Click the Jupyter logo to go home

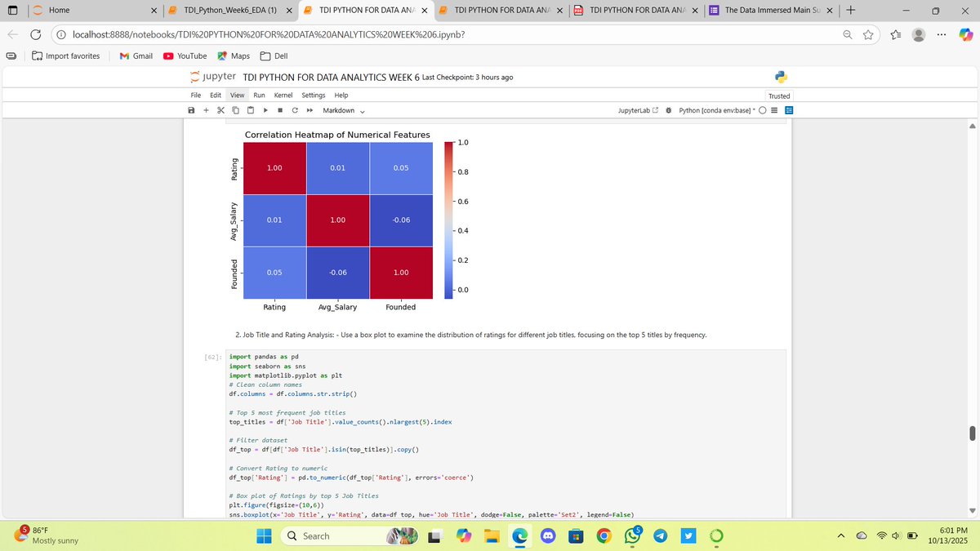(213, 77)
